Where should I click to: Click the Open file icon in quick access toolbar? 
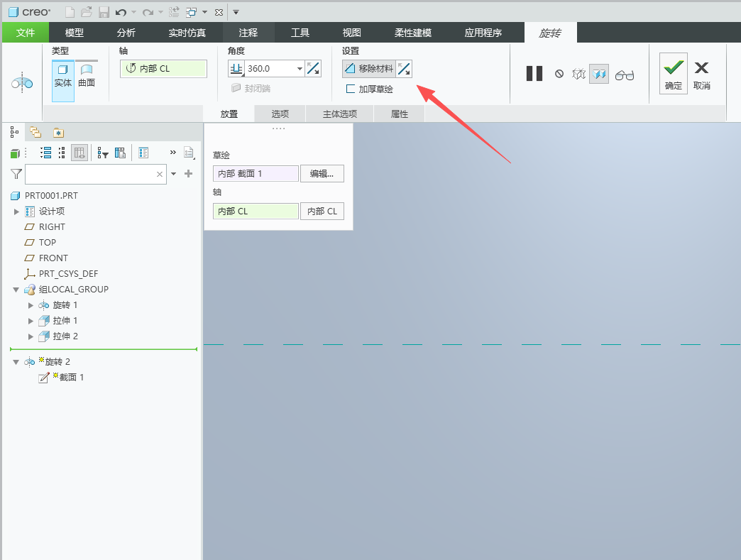tap(87, 12)
